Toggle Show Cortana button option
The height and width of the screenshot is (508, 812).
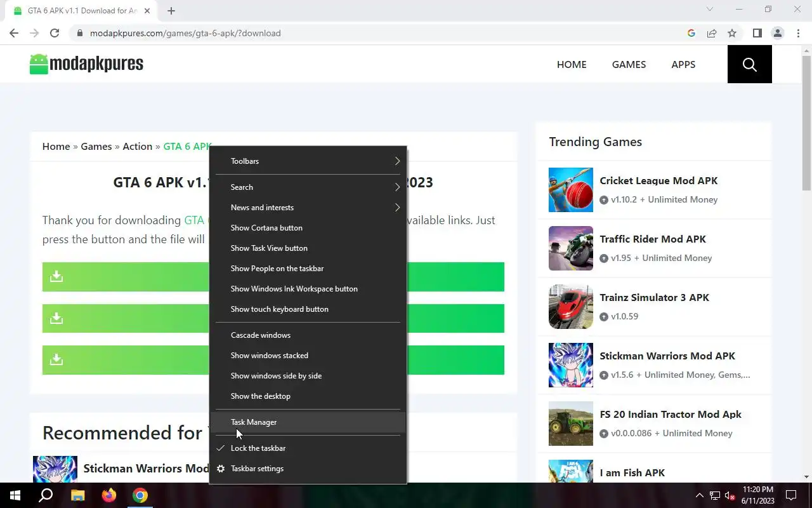click(308, 228)
